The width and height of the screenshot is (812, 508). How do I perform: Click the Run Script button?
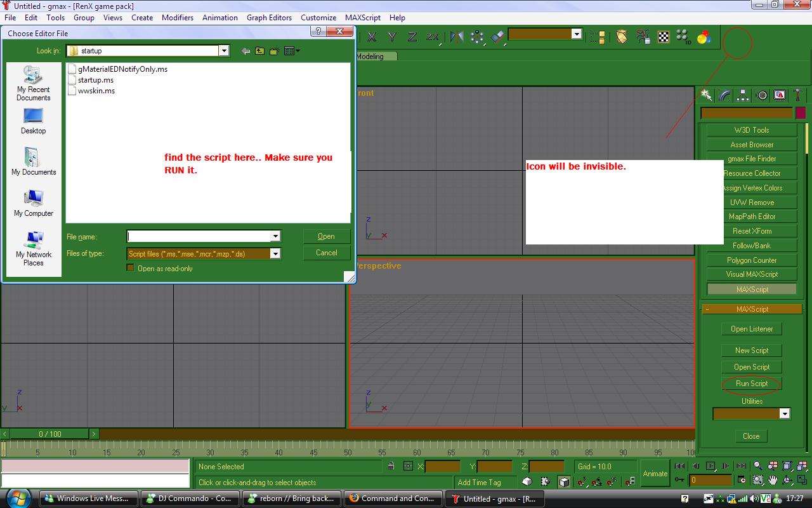752,384
